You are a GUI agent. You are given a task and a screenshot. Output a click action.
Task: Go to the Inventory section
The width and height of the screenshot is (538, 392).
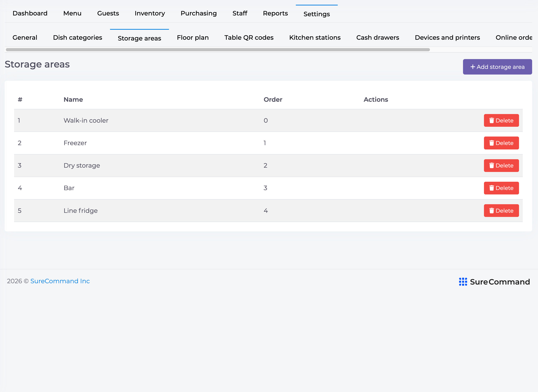pyautogui.click(x=150, y=13)
